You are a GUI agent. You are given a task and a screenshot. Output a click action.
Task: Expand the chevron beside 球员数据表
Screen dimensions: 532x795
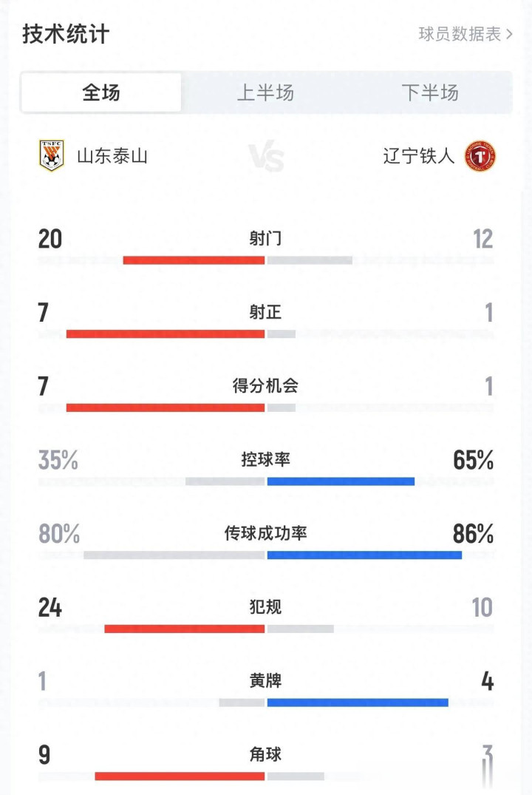point(510,34)
